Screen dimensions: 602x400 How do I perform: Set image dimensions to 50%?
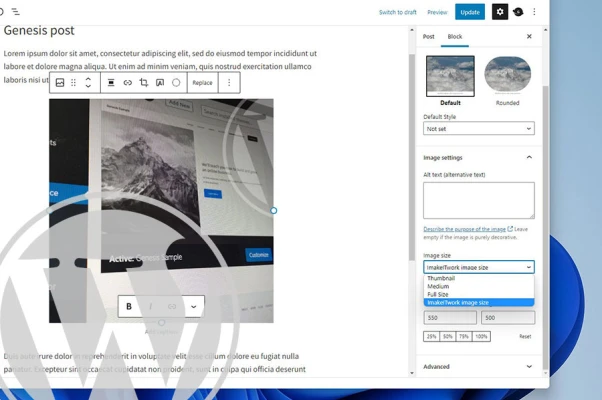(x=448, y=337)
